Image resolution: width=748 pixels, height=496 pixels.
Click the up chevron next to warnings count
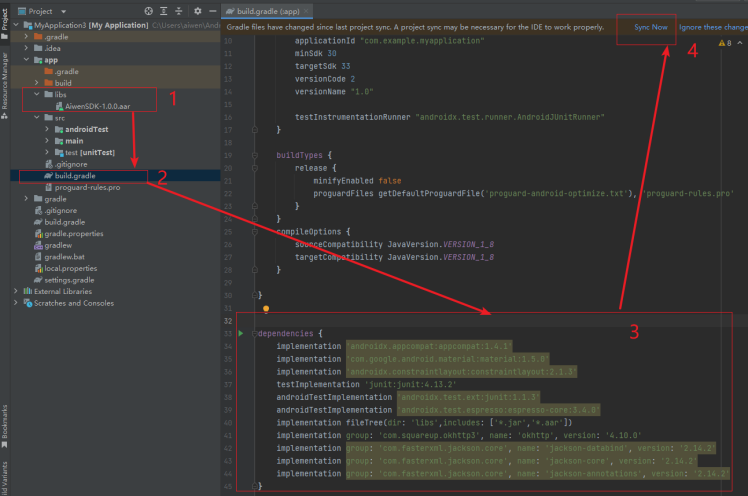(740, 43)
